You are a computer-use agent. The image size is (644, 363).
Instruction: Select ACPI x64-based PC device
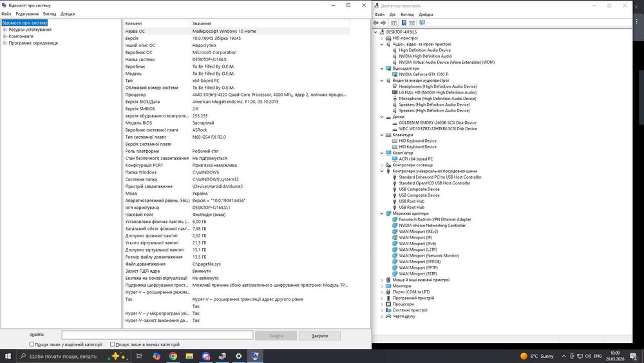(415, 159)
